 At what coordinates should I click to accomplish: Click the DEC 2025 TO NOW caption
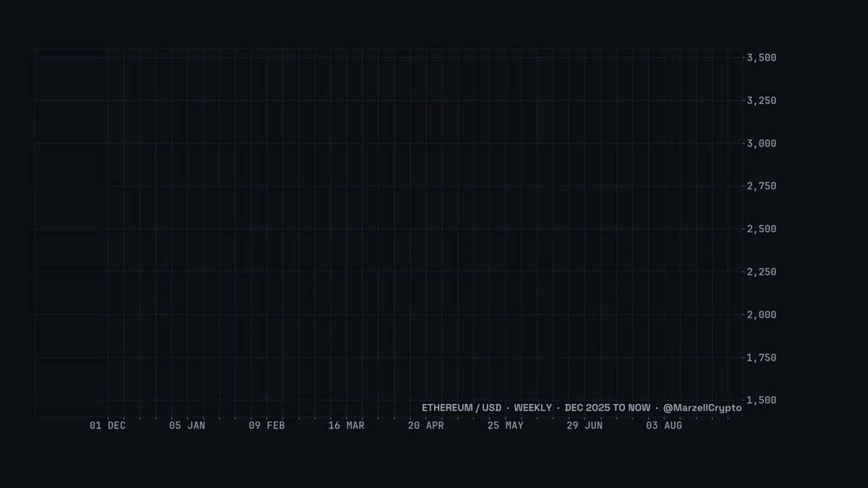click(608, 408)
